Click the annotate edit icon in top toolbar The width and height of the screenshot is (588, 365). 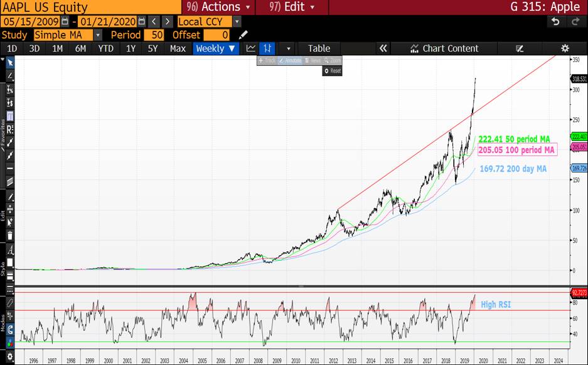point(520,48)
